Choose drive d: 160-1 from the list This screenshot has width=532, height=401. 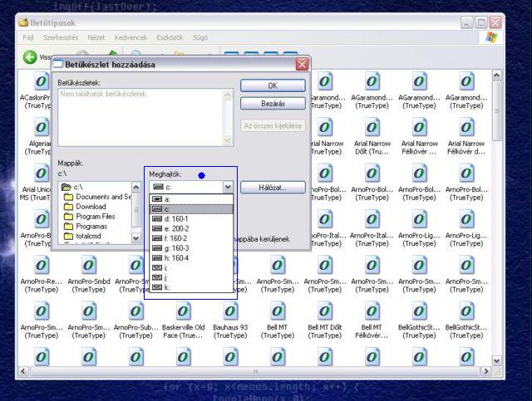[x=179, y=219]
